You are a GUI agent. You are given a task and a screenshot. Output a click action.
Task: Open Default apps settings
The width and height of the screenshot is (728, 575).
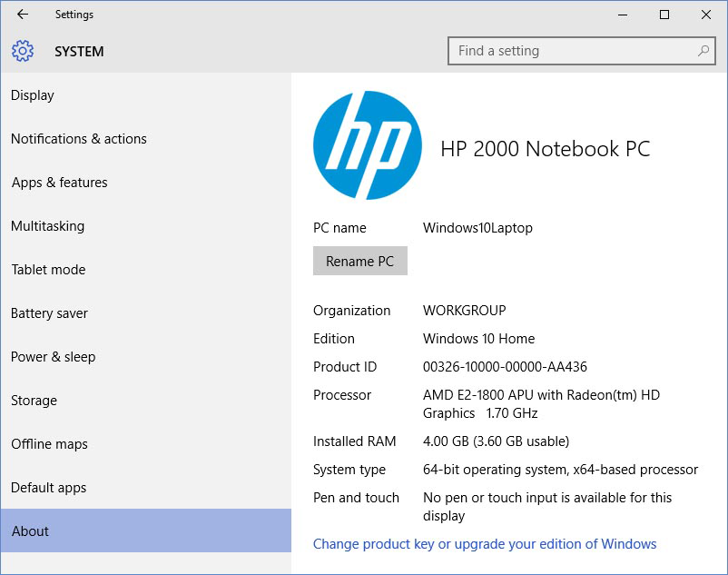click(x=49, y=488)
